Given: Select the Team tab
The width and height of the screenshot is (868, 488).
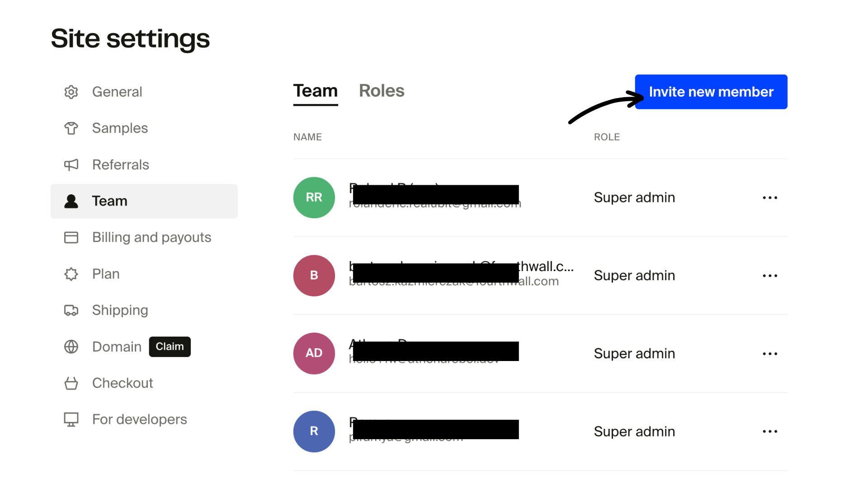Looking at the screenshot, I should (315, 91).
